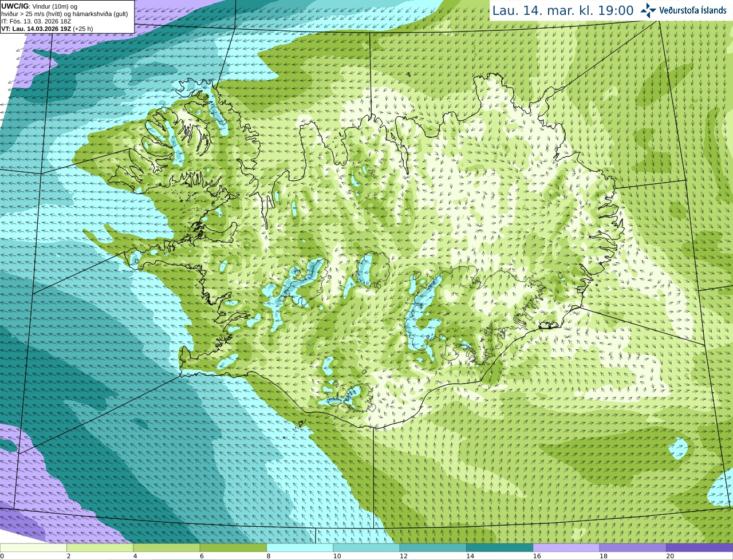Click the legend scale label '8'
Viewport: 733px width, 560px height.
(269, 556)
